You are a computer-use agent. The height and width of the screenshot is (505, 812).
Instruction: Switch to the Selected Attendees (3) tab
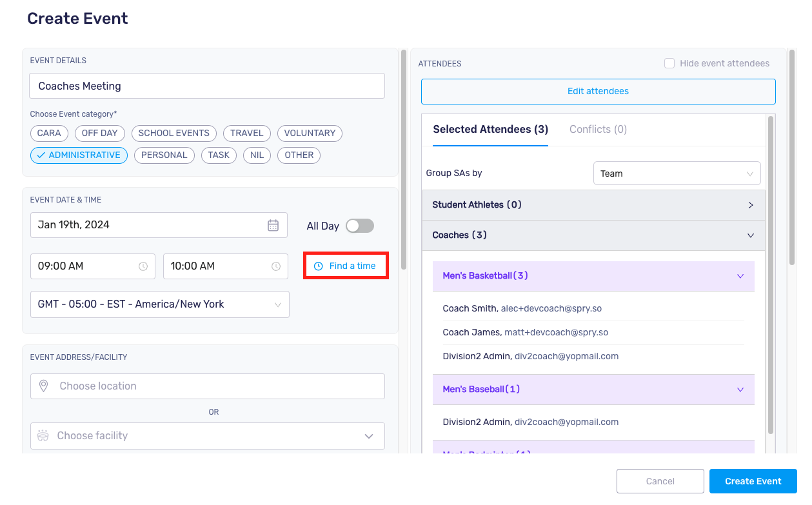(491, 130)
